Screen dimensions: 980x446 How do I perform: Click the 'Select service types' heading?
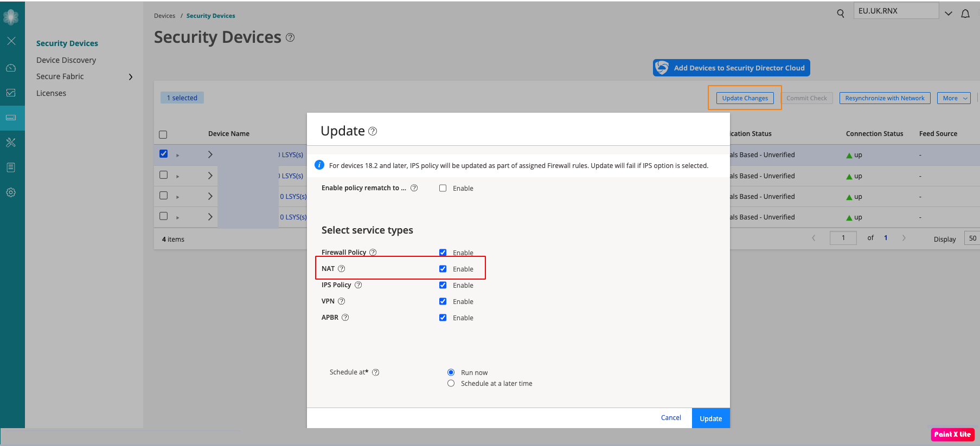coord(367,230)
